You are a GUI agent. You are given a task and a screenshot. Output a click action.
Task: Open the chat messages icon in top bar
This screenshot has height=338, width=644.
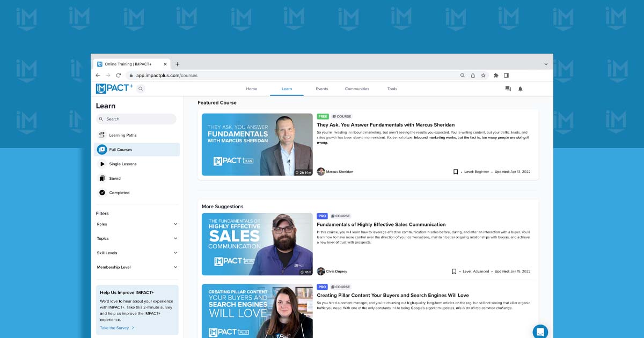pyautogui.click(x=508, y=89)
